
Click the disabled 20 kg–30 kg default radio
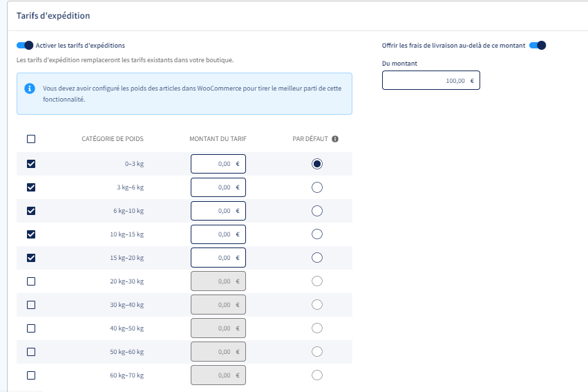coord(317,281)
